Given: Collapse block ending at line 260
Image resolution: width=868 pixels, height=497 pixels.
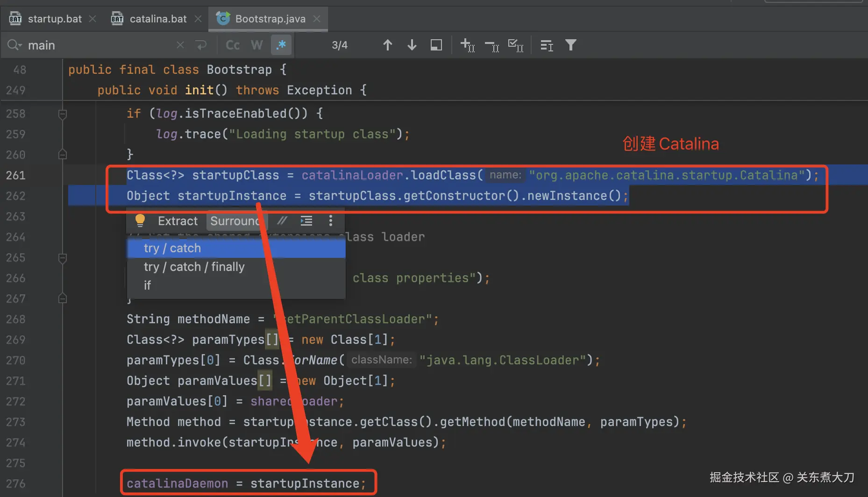Looking at the screenshot, I should coord(63,154).
